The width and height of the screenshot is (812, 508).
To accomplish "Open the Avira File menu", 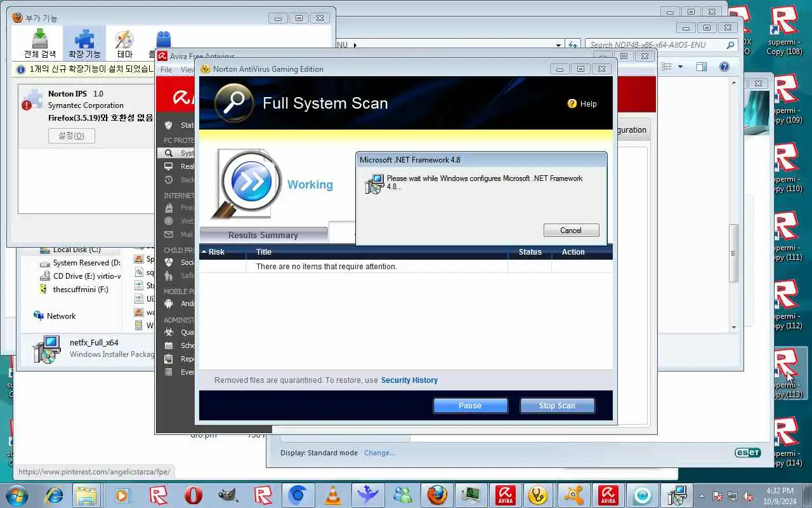I will tap(166, 70).
